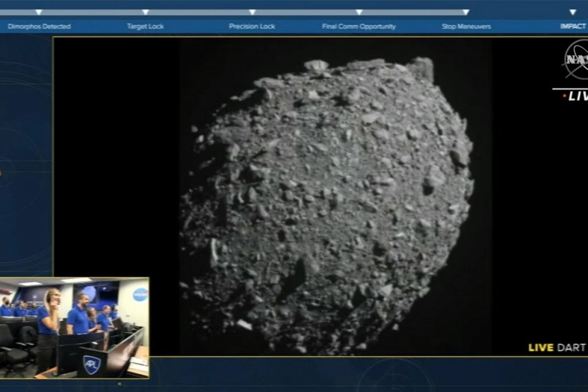Click the triangle marker above Precision Lock
The width and height of the screenshot is (588, 392).
click(x=252, y=12)
